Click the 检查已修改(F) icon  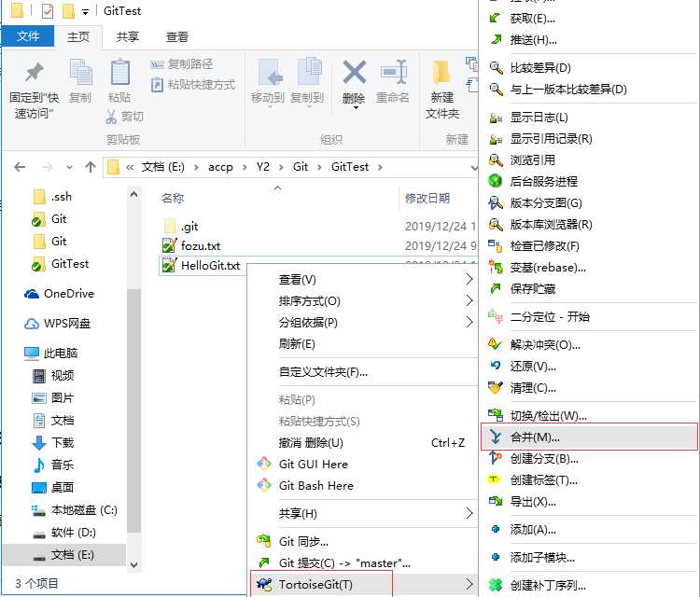(x=496, y=245)
